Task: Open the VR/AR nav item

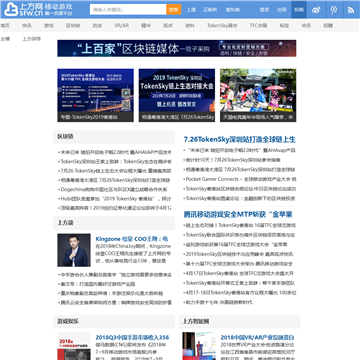Action: tap(122, 25)
